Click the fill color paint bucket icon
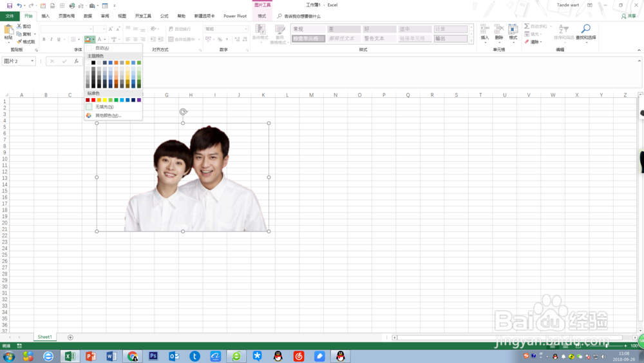This screenshot has height=363, width=644. pos(88,39)
